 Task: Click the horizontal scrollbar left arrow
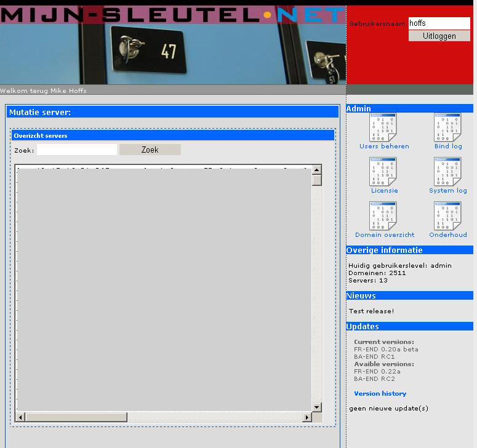coord(20,417)
